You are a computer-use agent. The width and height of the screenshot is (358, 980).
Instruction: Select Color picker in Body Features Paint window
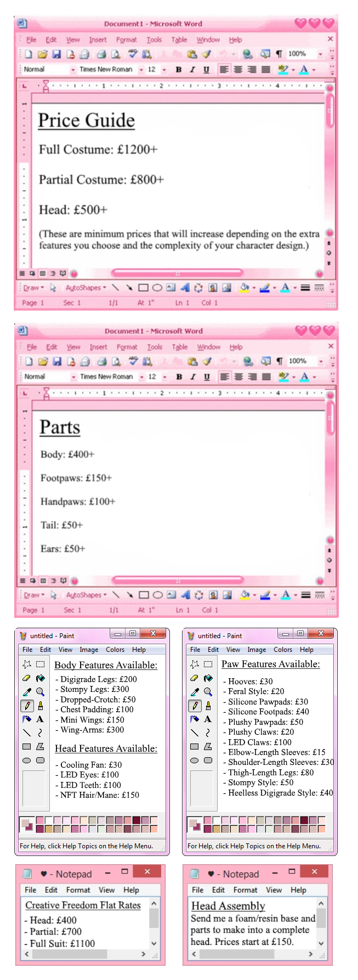tap(26, 692)
